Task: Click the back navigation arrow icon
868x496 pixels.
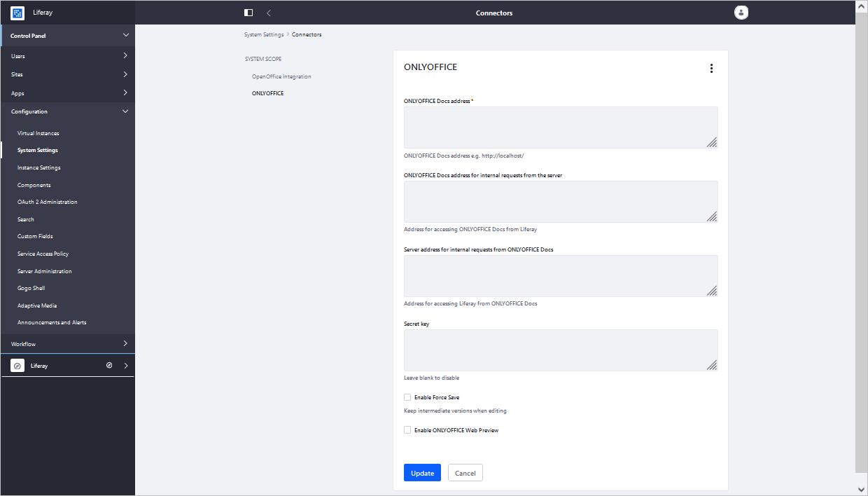Action: [x=269, y=12]
